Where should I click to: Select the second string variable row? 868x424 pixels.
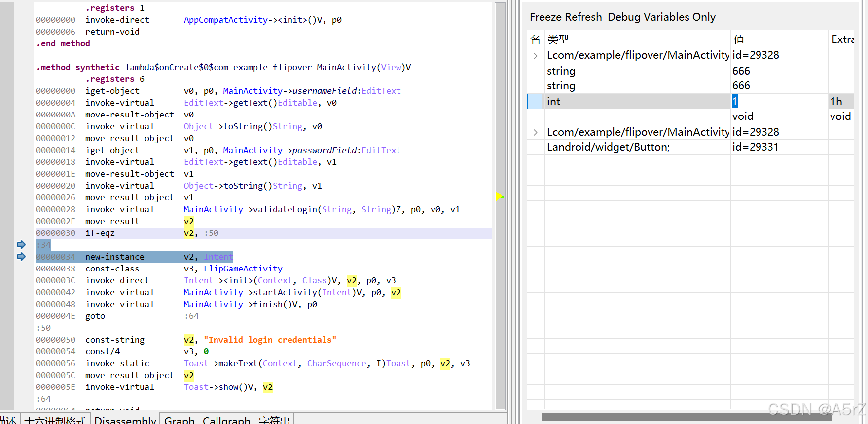[x=690, y=86]
